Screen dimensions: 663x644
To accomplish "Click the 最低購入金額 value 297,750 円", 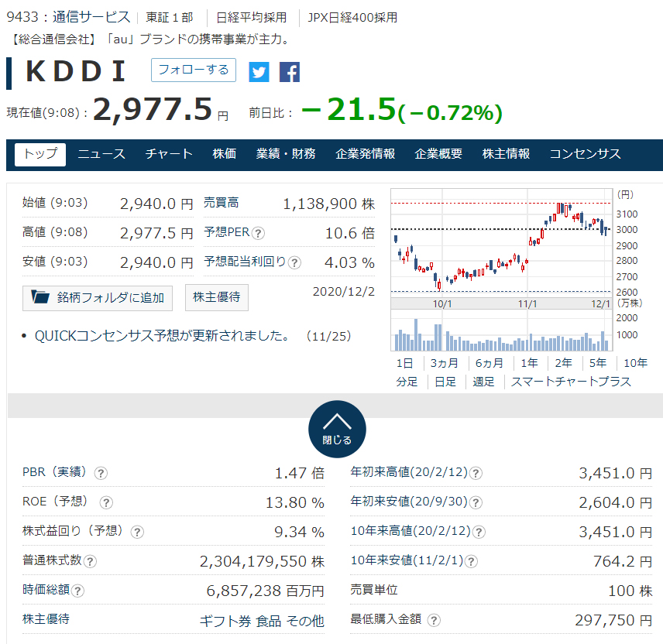I will 613,620.
